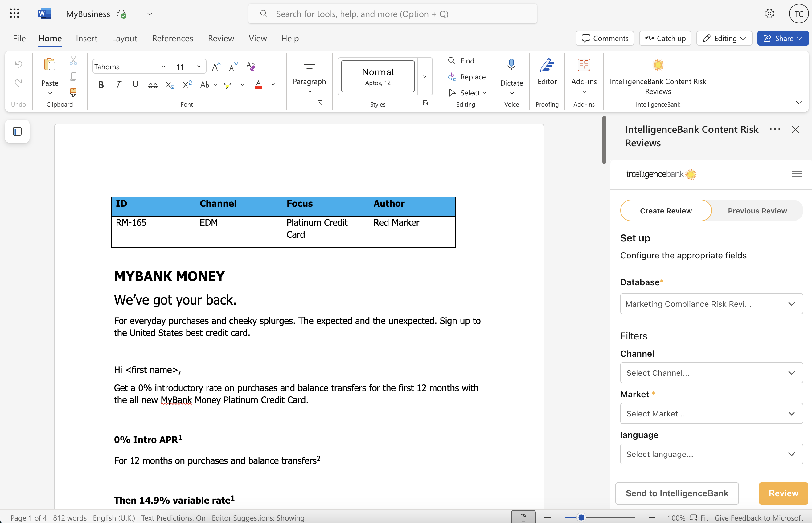
Task: Click the Format Painter icon
Action: pyautogui.click(x=73, y=92)
